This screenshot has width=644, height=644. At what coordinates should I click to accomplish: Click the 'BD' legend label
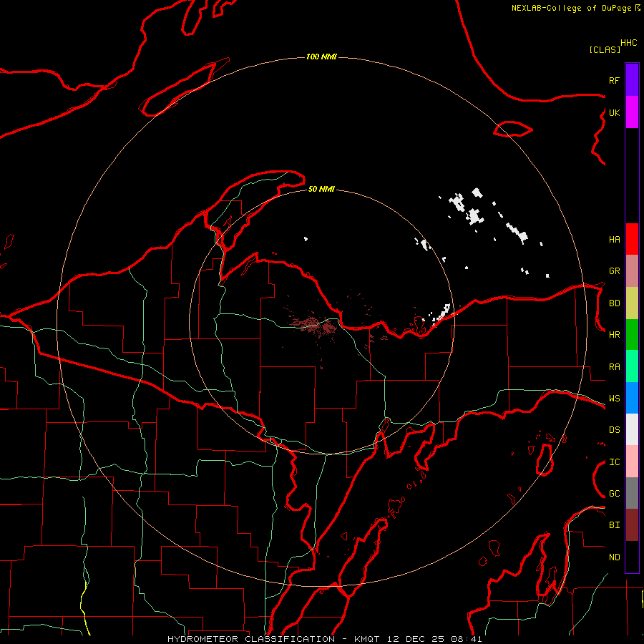[x=615, y=303]
